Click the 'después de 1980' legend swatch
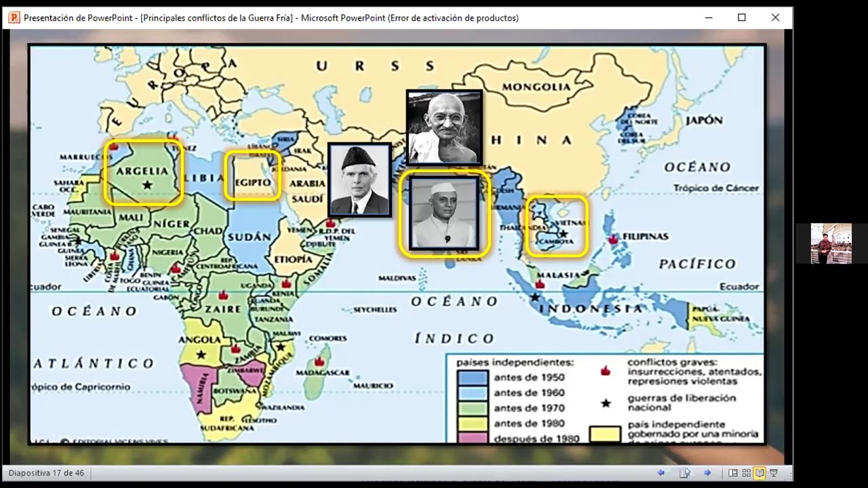The height and width of the screenshot is (488, 868). coord(472,437)
